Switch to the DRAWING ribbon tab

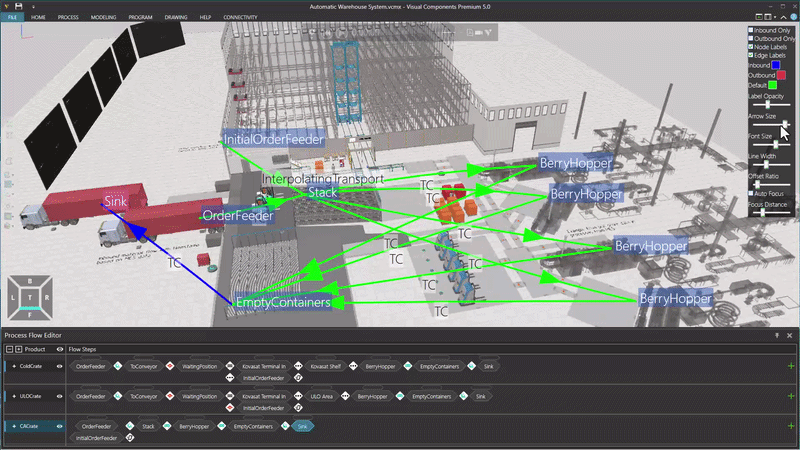coord(176,17)
